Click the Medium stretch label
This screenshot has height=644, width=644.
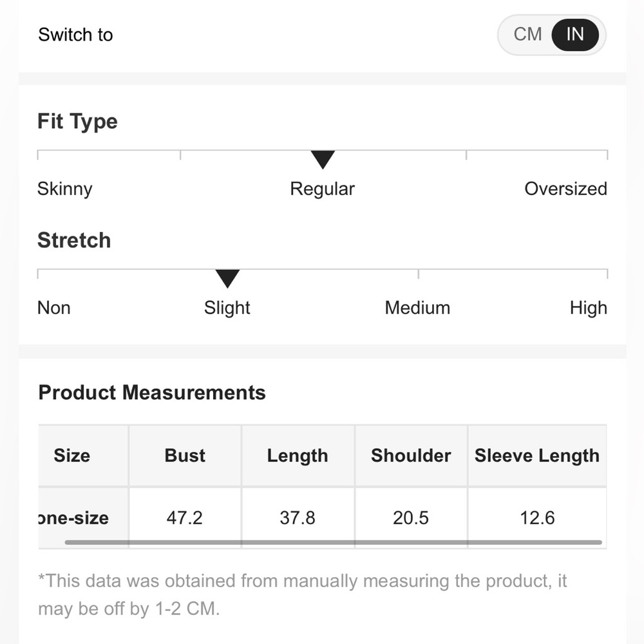coord(417,308)
